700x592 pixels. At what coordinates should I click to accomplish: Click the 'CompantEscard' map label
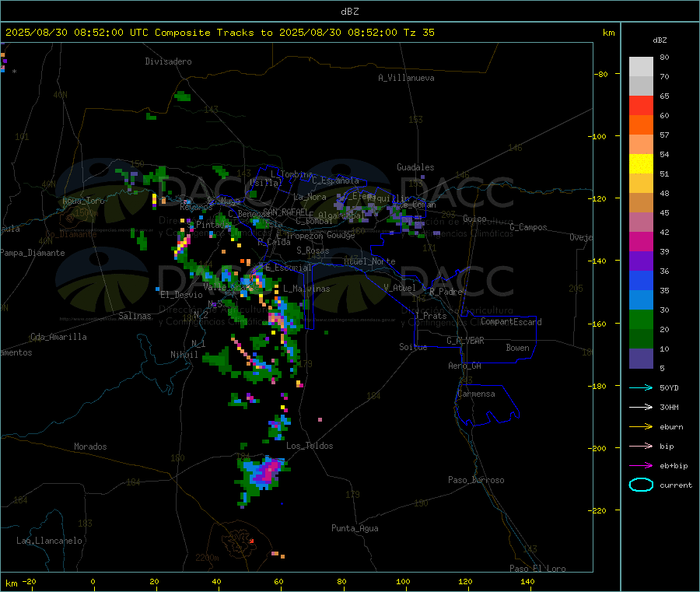click(x=511, y=321)
